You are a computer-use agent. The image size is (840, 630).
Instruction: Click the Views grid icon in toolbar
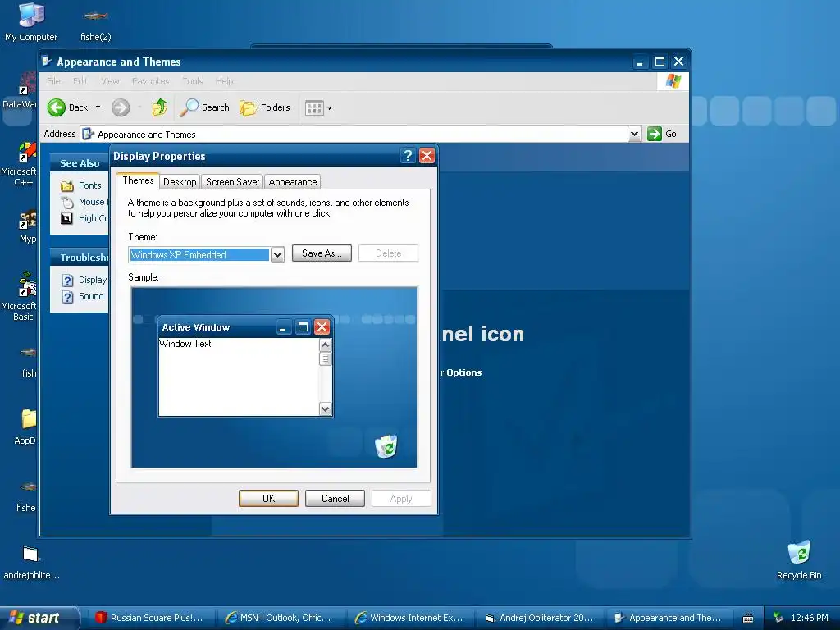(x=314, y=108)
